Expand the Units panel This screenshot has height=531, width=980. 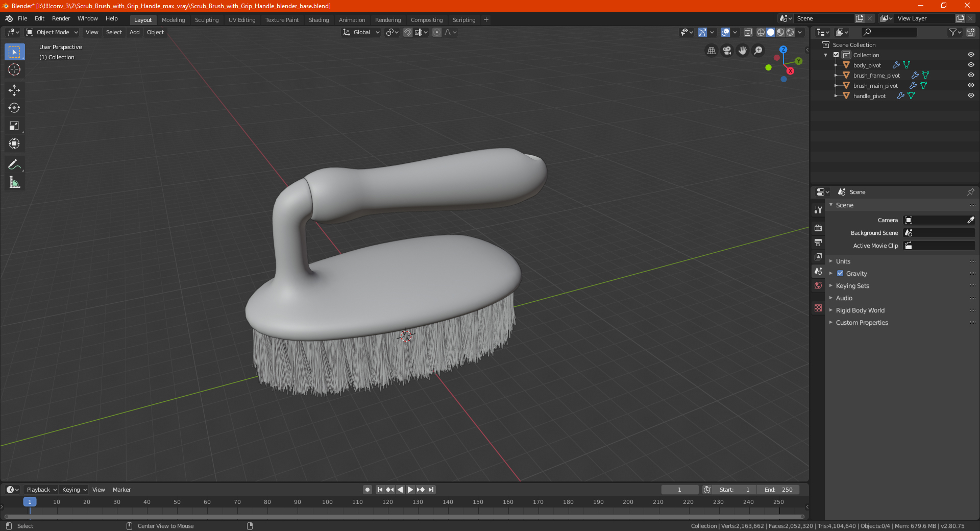tap(843, 261)
